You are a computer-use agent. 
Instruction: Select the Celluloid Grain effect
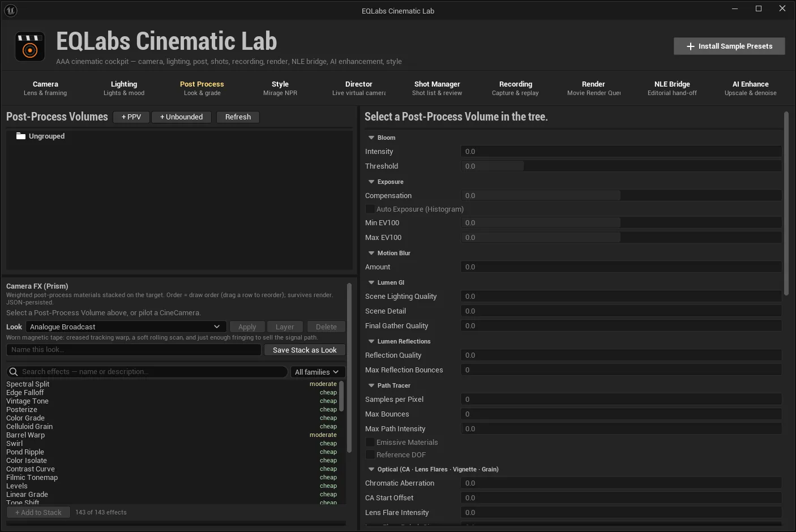(x=172, y=426)
